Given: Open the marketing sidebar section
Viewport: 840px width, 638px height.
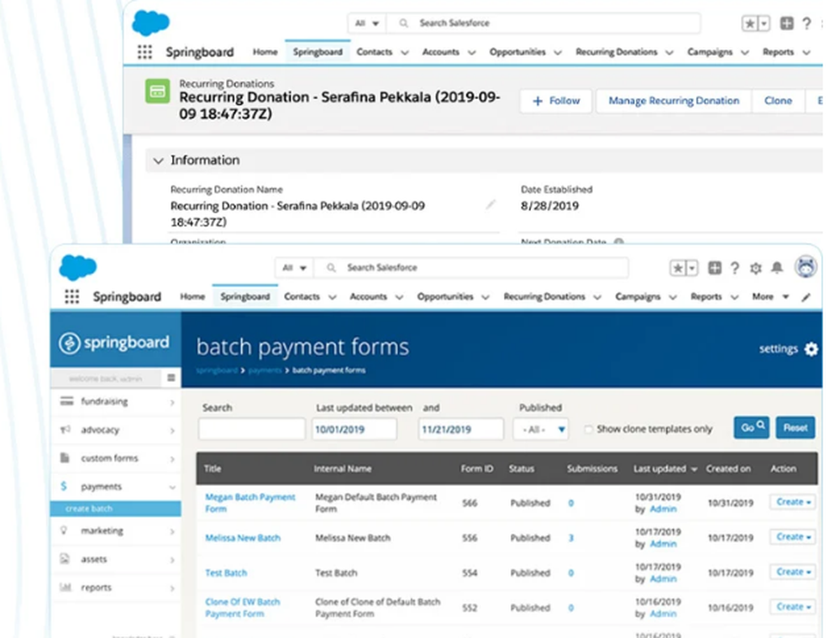Looking at the screenshot, I should coord(116,531).
